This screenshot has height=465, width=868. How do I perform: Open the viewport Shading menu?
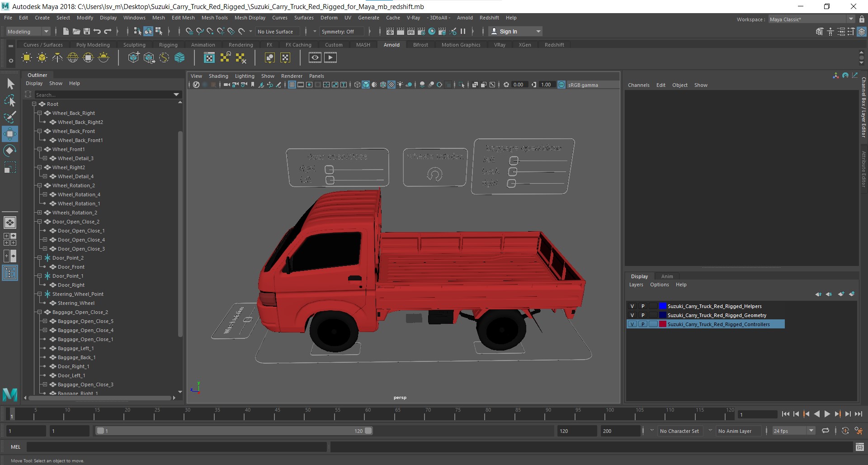(x=218, y=76)
